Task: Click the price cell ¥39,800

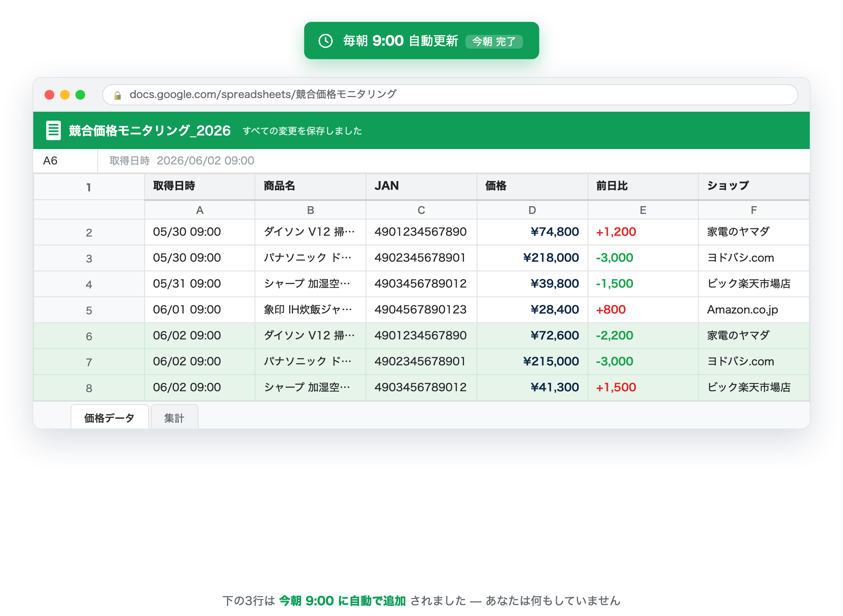Action: coord(532,284)
